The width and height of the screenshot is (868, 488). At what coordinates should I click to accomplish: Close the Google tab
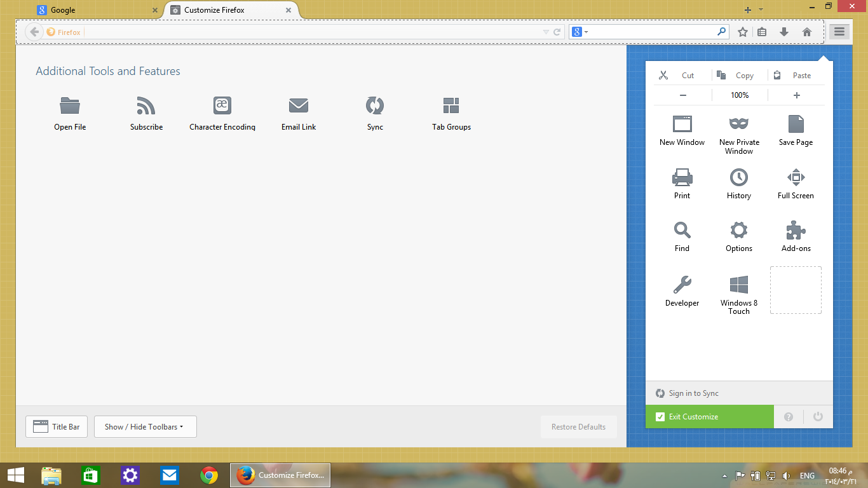155,10
